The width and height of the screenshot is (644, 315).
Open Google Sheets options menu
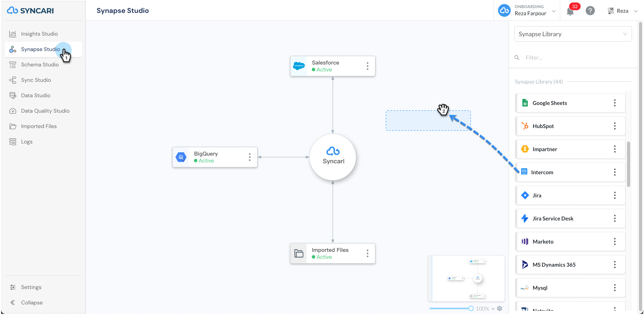pos(615,103)
